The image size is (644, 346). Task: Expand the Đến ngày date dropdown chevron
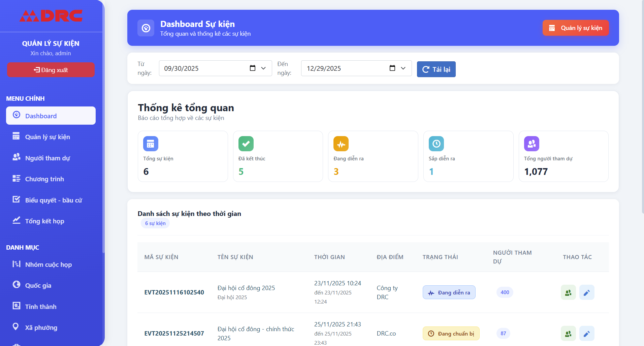403,68
